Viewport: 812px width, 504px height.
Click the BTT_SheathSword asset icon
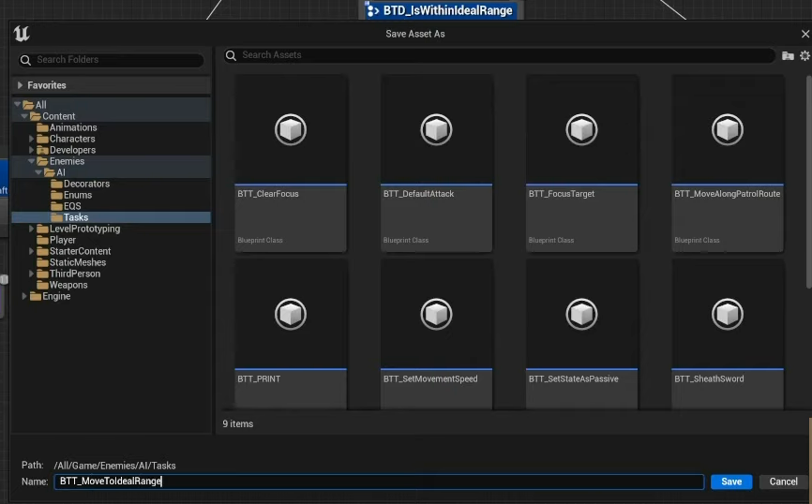click(x=728, y=314)
